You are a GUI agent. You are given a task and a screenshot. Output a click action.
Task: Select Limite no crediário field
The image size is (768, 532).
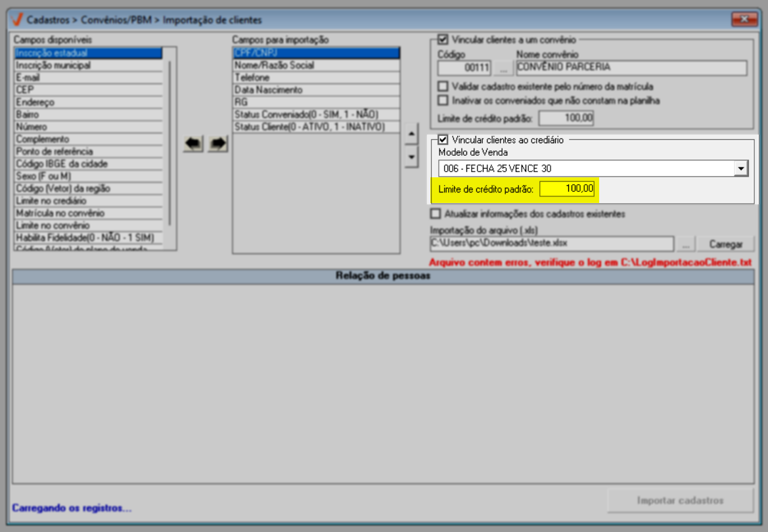point(88,200)
